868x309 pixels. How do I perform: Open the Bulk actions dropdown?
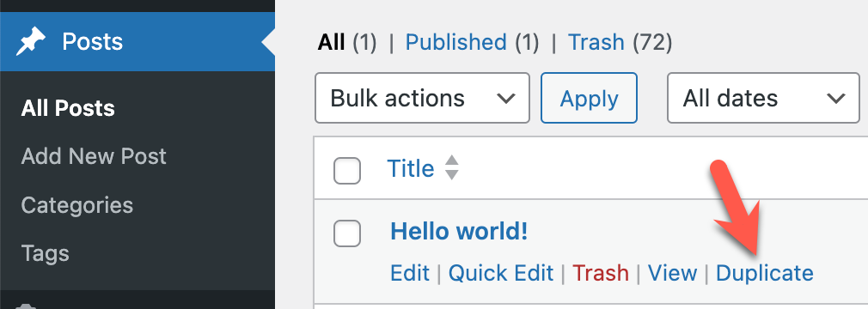422,98
